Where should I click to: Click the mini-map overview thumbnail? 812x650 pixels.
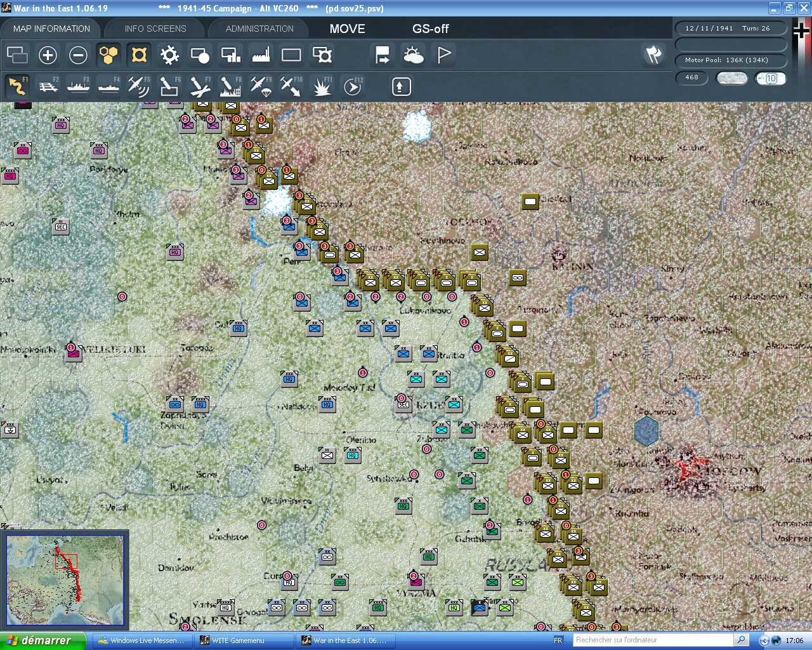pos(65,580)
